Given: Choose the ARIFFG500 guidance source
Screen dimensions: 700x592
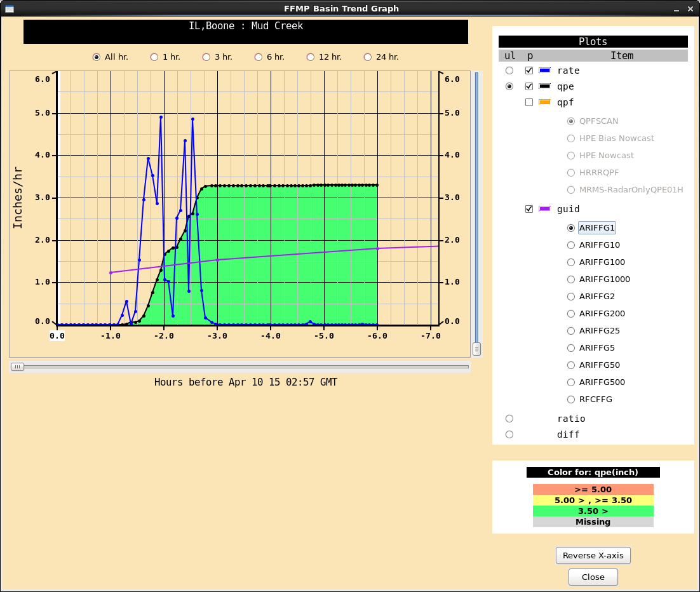Looking at the screenshot, I should tap(596, 382).
